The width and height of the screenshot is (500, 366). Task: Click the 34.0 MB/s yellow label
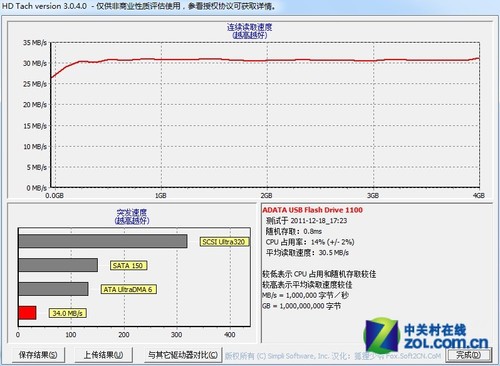pos(68,313)
